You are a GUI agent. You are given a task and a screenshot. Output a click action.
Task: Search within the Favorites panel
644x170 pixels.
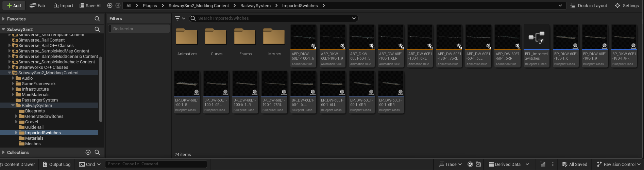click(x=97, y=19)
